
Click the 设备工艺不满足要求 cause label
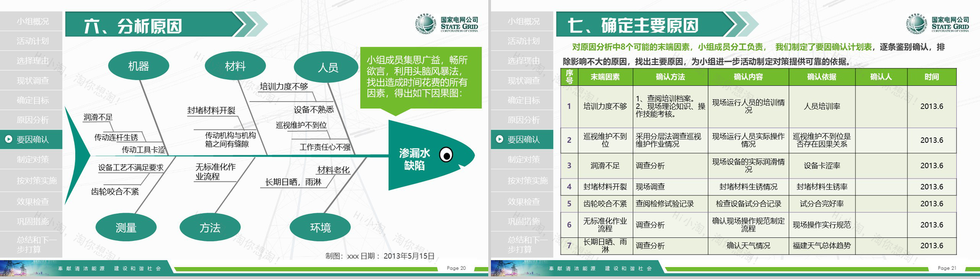130,167
